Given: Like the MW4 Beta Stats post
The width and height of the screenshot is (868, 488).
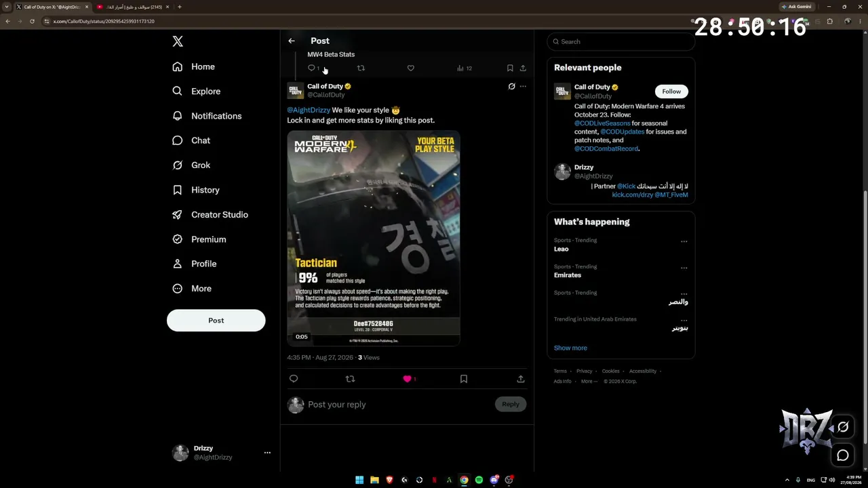Looking at the screenshot, I should tap(410, 68).
